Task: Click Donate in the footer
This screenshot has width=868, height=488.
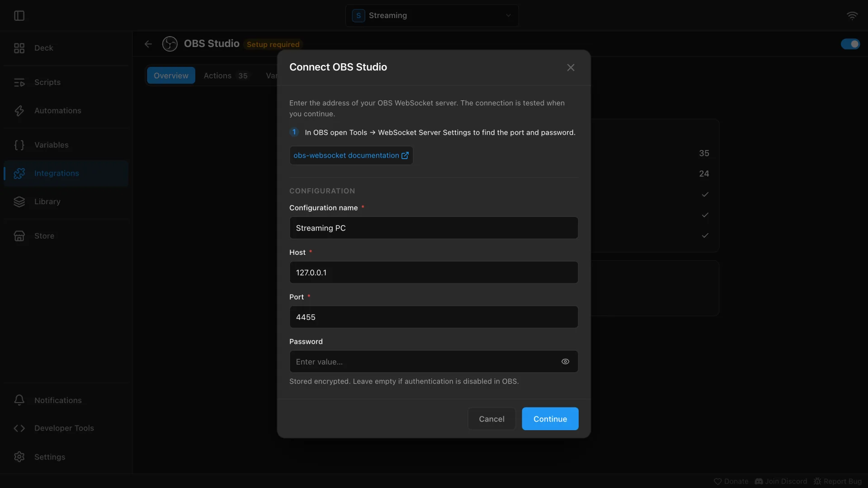Action: coord(731,482)
